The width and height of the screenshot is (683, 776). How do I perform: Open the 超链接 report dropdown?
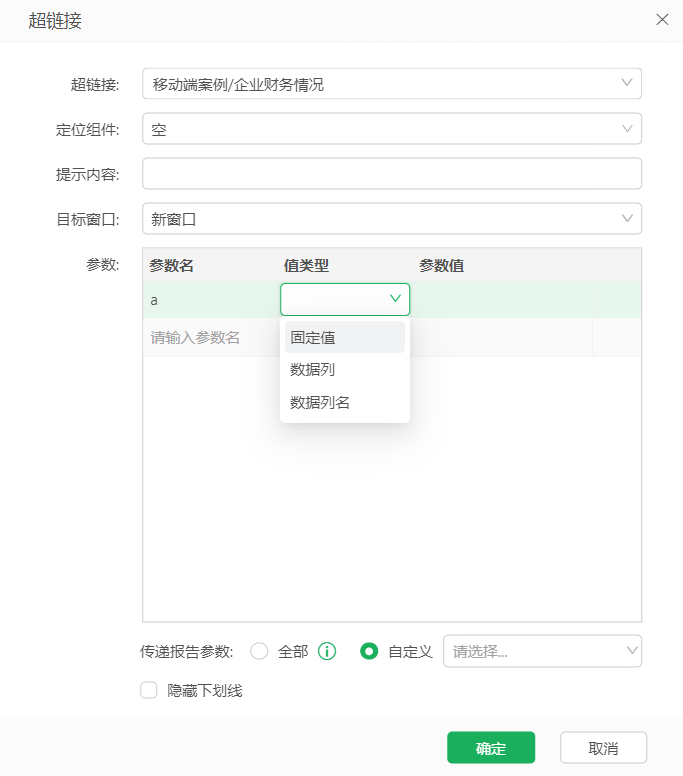click(392, 84)
